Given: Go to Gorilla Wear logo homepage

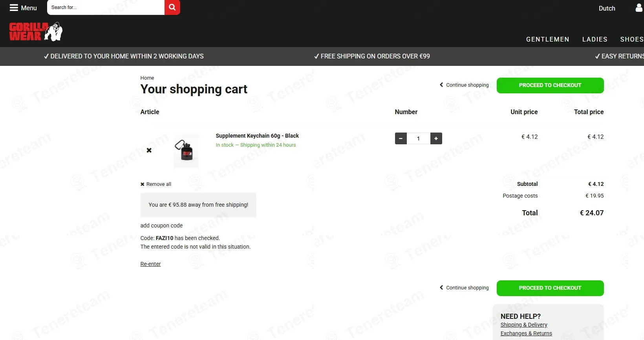Looking at the screenshot, I should (x=36, y=32).
